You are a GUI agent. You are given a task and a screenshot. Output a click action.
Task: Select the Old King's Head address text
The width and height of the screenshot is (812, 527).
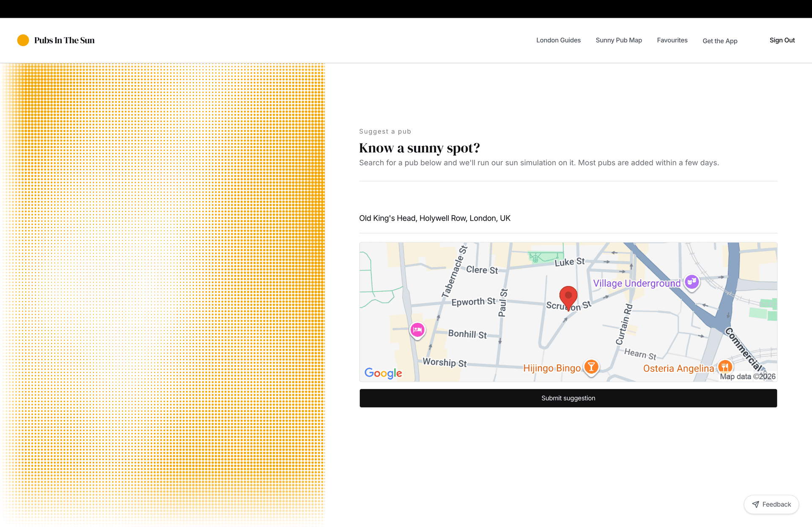(435, 218)
